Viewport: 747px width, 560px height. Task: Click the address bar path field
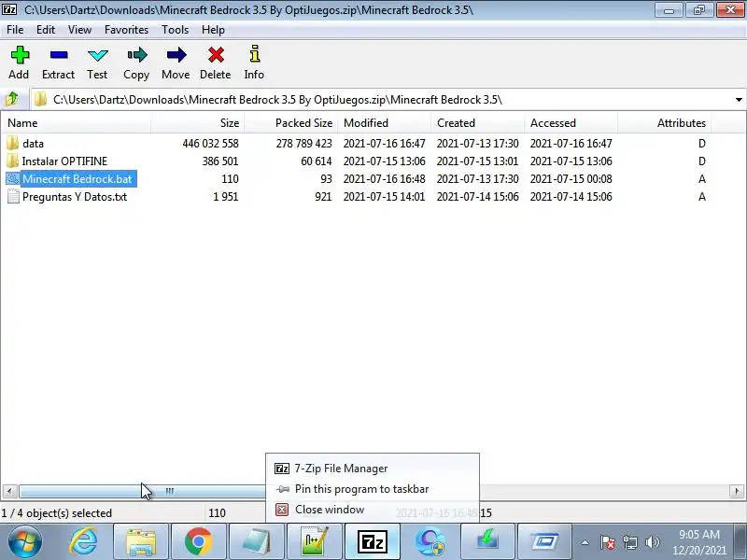point(381,100)
